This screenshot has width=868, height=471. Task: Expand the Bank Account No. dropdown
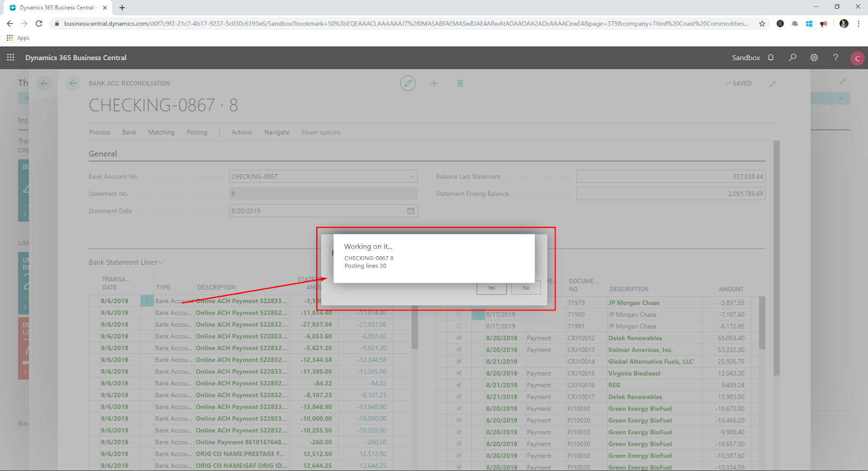[x=411, y=176]
